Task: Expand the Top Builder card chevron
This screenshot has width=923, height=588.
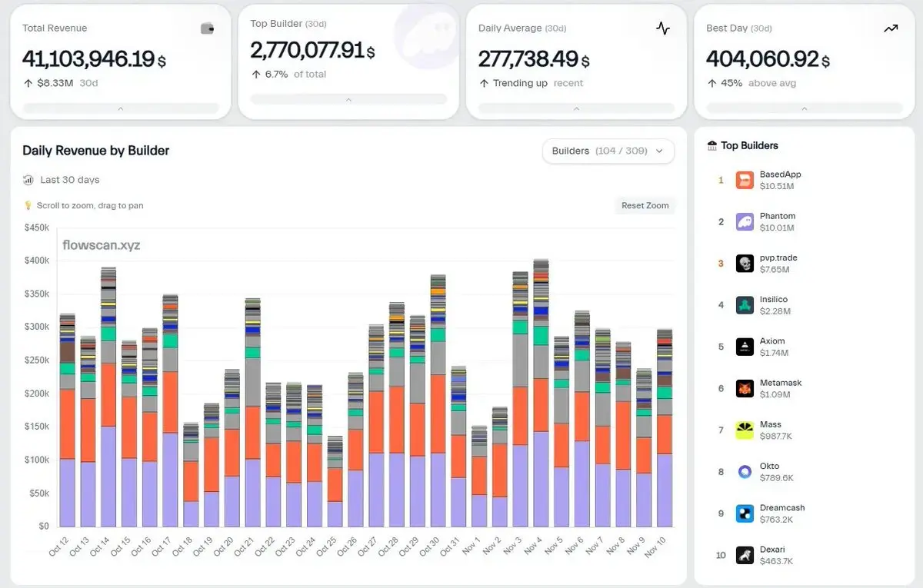Action: [x=348, y=99]
